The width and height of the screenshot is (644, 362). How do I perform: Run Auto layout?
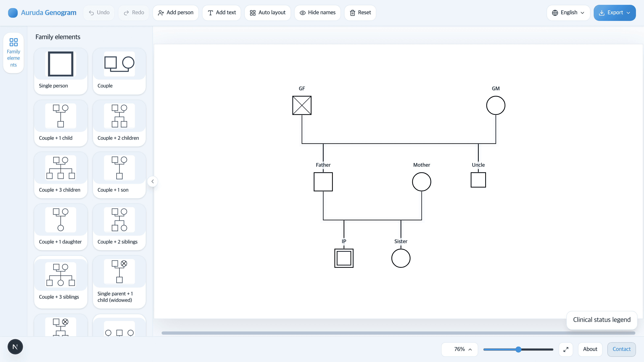(267, 12)
